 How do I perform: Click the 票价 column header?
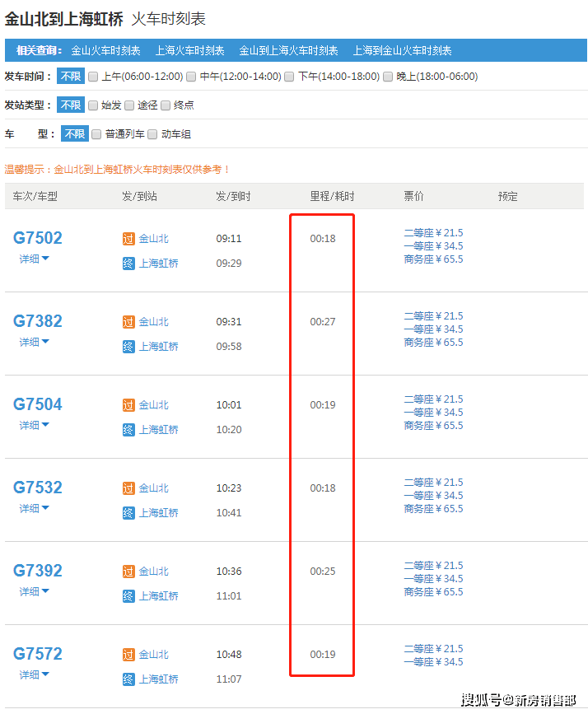point(414,196)
